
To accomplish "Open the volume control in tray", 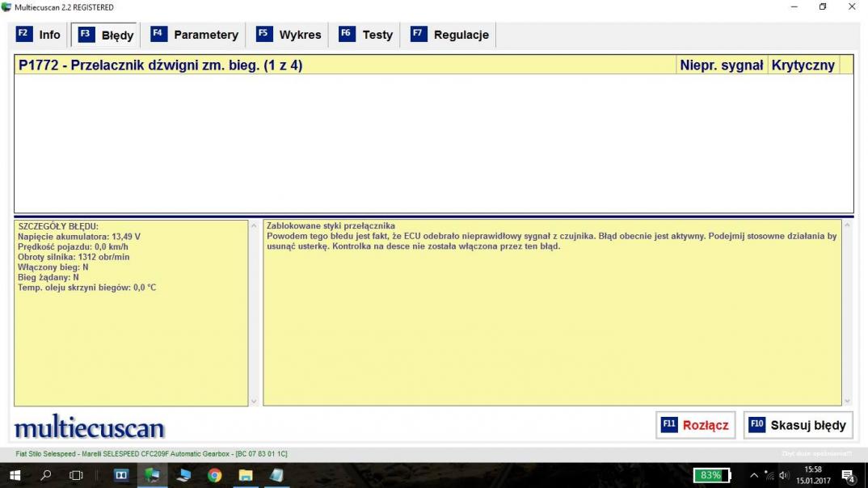I will [783, 475].
